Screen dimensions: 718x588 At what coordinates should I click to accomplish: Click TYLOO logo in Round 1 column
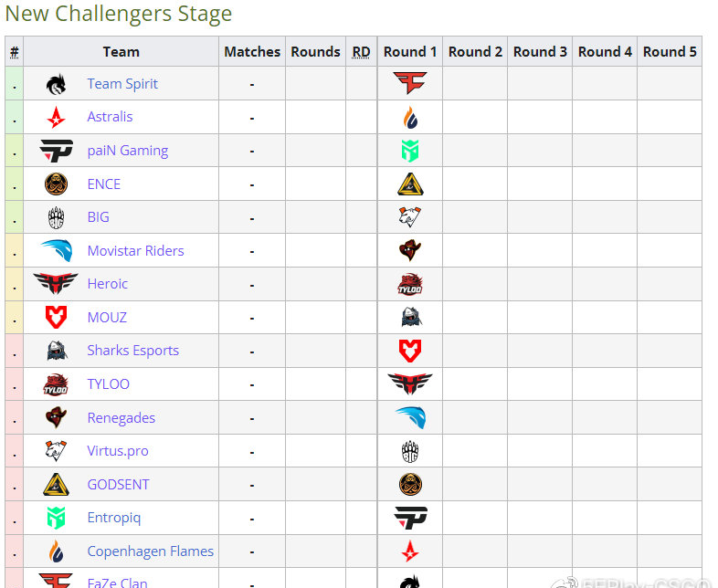tap(410, 284)
